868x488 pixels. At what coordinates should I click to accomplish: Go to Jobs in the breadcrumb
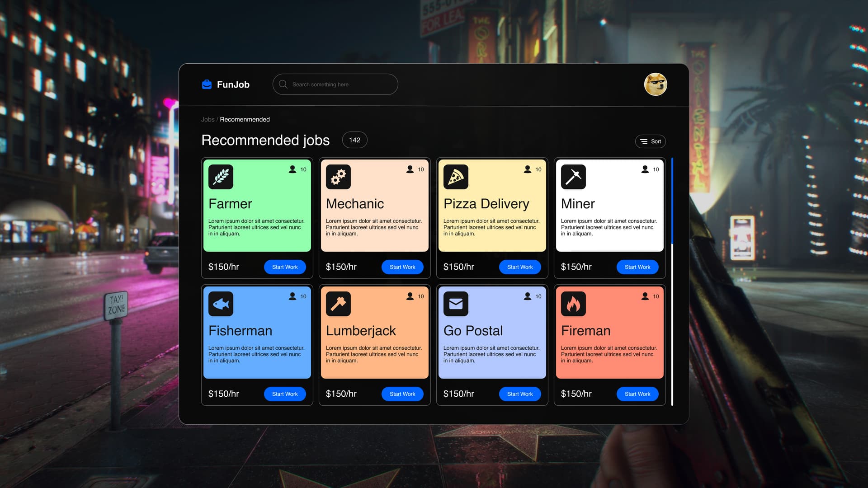(x=208, y=119)
